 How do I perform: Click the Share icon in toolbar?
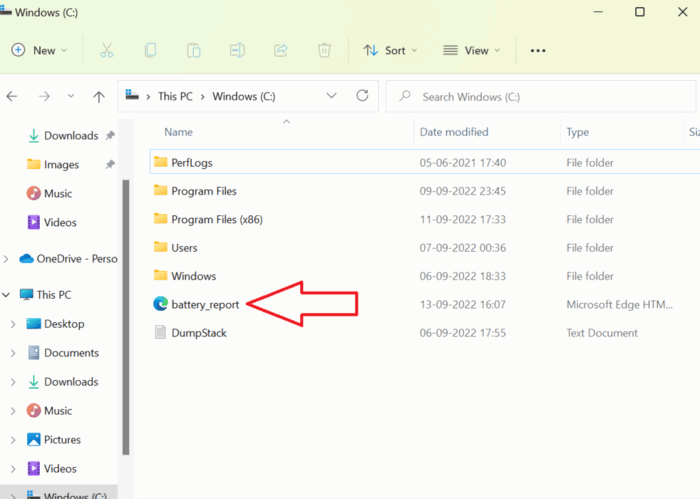(x=281, y=50)
